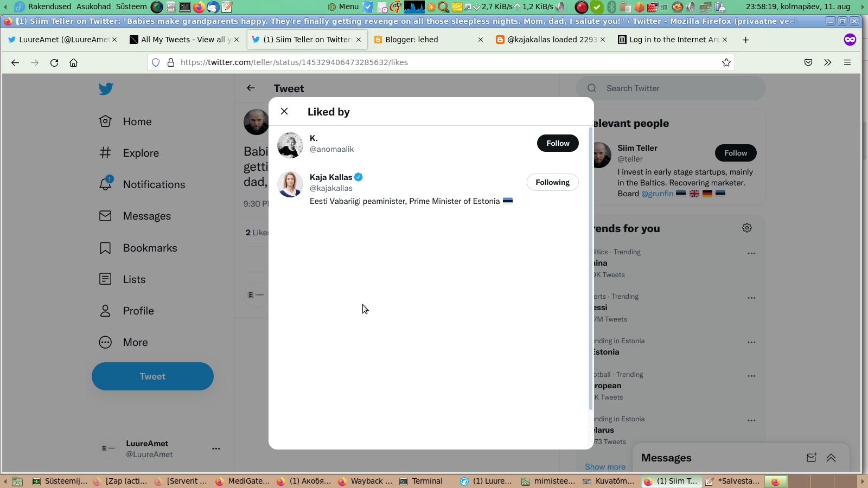This screenshot has width=868, height=488.
Task: Focus the Search Twitter field
Action: (x=671, y=88)
